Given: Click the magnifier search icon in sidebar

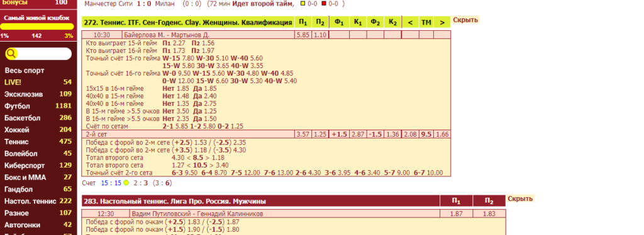Looking at the screenshot, I should pyautogui.click(x=11, y=54).
